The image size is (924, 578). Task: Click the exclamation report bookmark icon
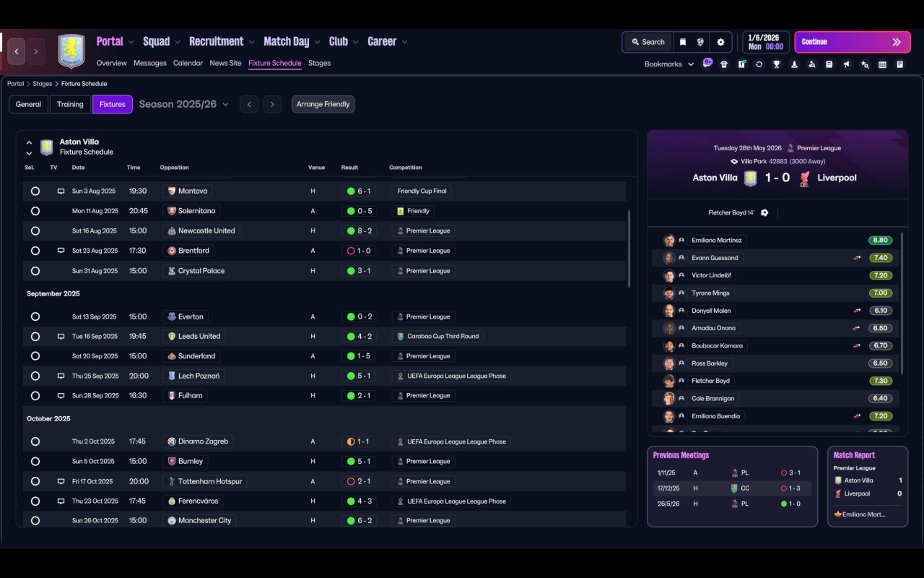pos(741,64)
